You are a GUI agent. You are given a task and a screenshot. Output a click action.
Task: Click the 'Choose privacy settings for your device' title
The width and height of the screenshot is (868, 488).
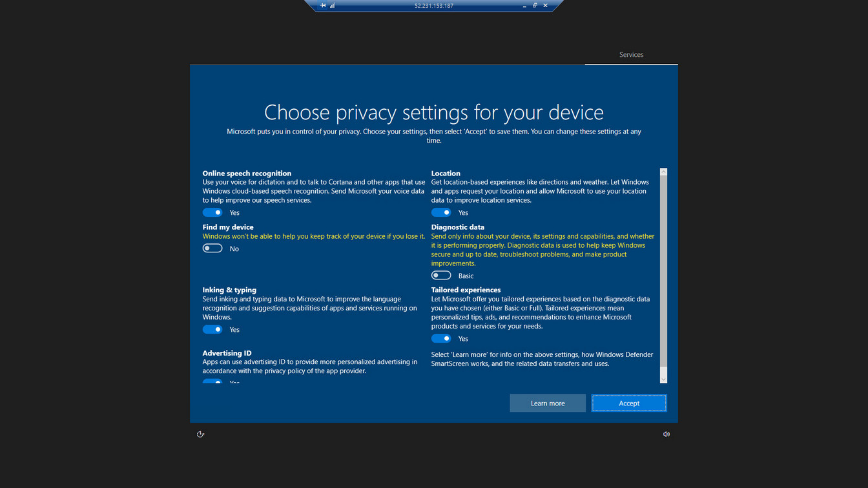434,112
